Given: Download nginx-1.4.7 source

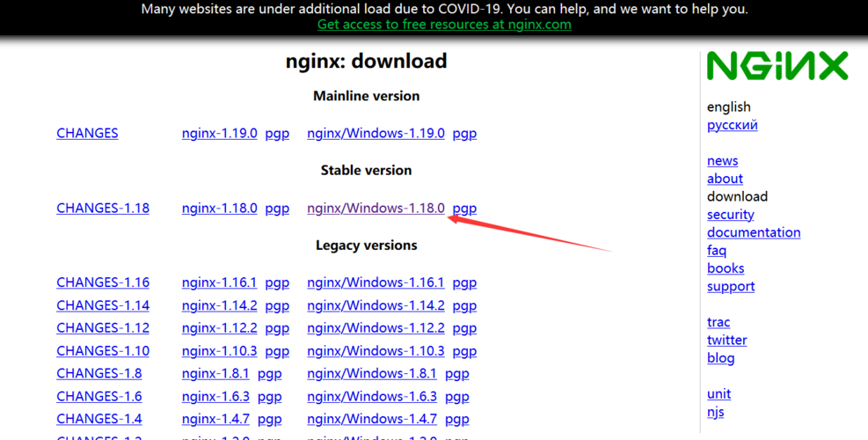Looking at the screenshot, I should [x=215, y=419].
